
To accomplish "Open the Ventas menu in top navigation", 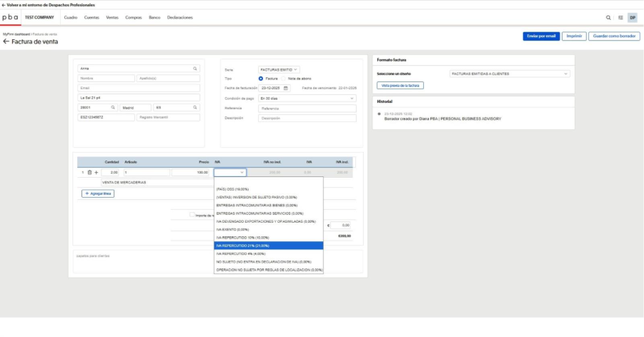I will point(112,17).
